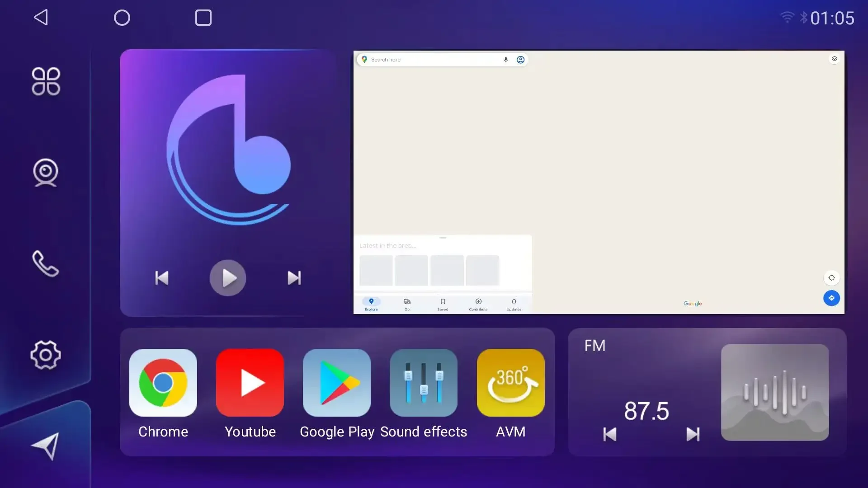The width and height of the screenshot is (868, 488).
Task: Play music in the music widget
Action: coord(228,278)
